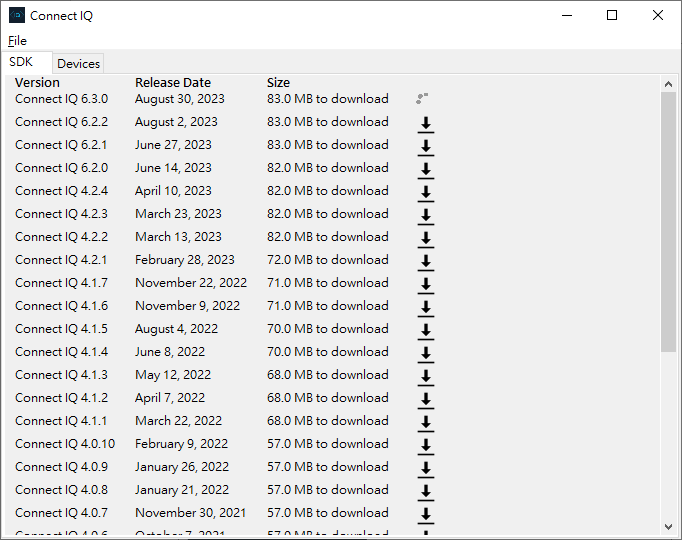Screen dimensions: 682x540
Task: Download Connect IQ 4.1.4 SDK
Action: (x=426, y=355)
